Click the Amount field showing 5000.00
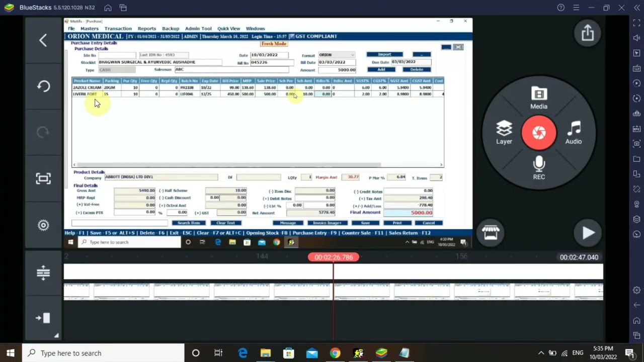This screenshot has height=362, width=644. point(337,70)
